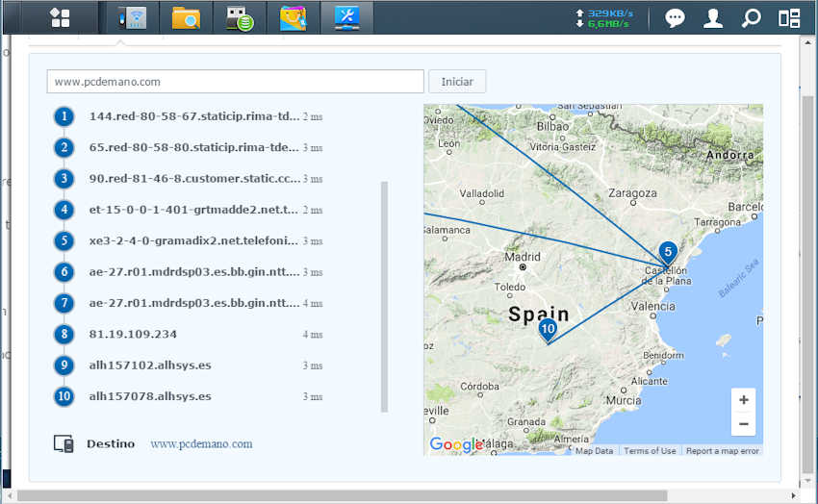818x504 pixels.
Task: Select hop 10 number badge in list
Action: coord(64,396)
